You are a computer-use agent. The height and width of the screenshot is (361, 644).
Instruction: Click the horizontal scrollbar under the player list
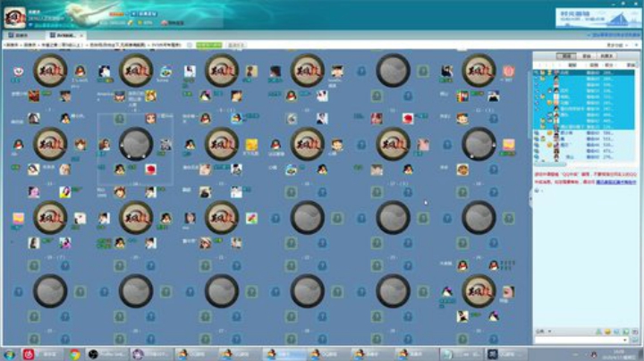(550, 164)
